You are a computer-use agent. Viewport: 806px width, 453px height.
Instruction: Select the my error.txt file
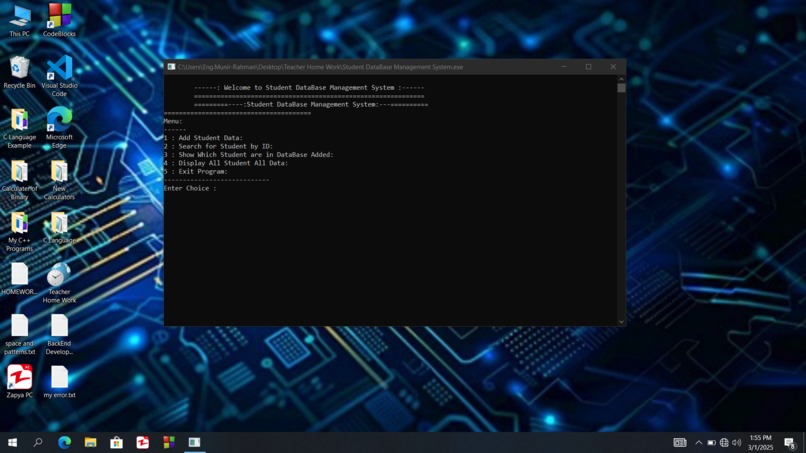pyautogui.click(x=59, y=382)
